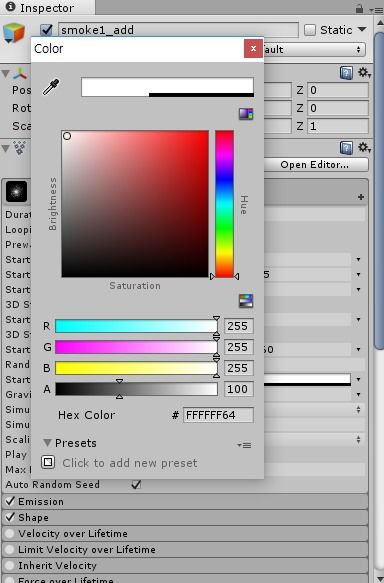Click the particle texture preview thumbnail
Image resolution: width=384 pixels, height=583 pixels.
click(16, 192)
